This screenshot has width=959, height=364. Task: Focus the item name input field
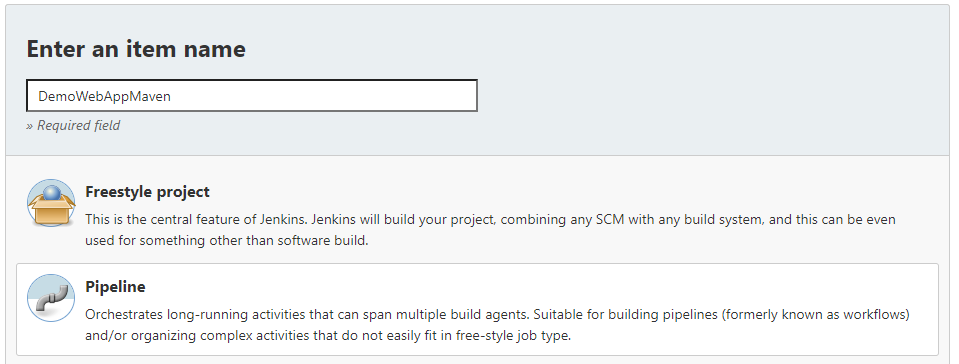coord(252,96)
